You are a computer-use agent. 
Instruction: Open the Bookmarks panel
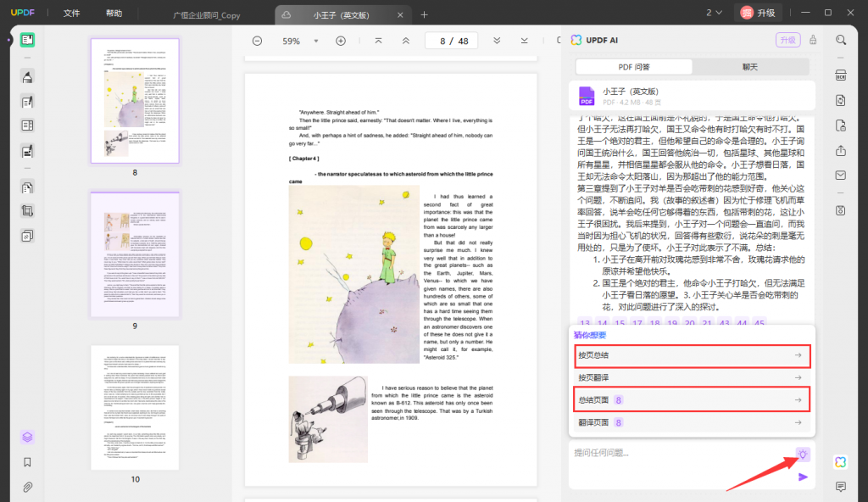pyautogui.click(x=27, y=462)
